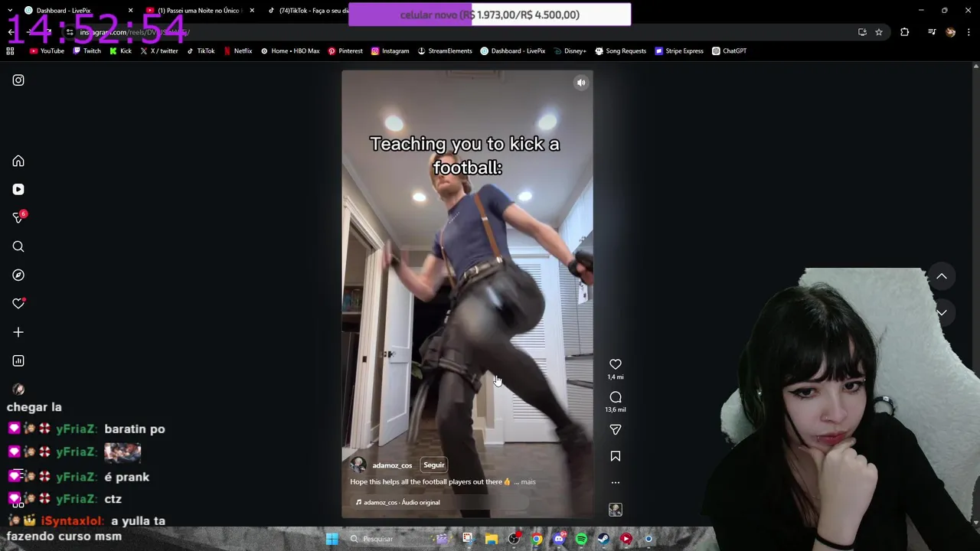Open the ChatGPT bookmark
980x551 pixels.
click(x=730, y=51)
